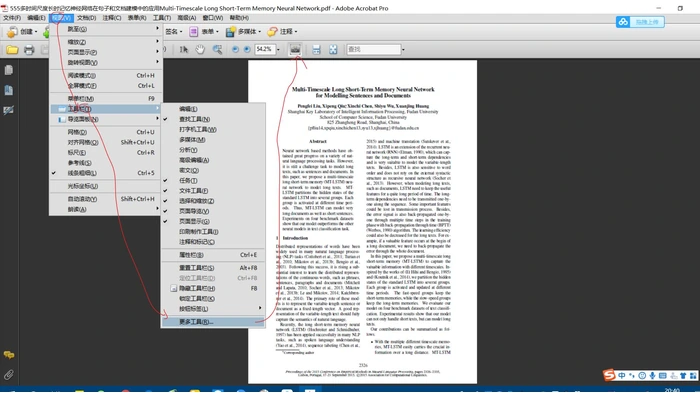
Task: Click the Print icon in toolbar
Action: (x=29, y=50)
